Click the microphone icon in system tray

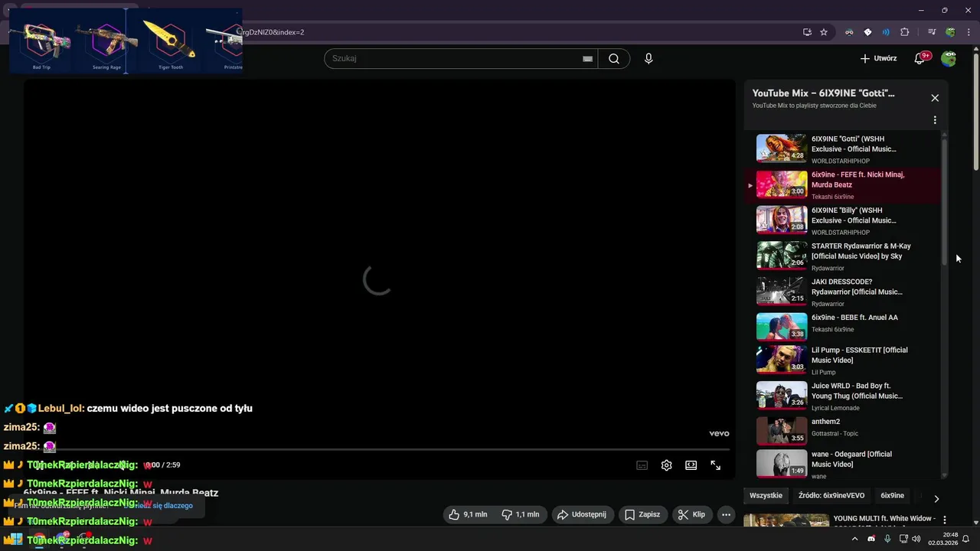pos(887,539)
